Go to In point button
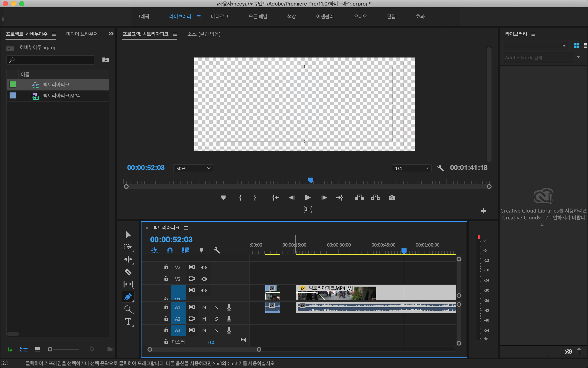Viewport: 588px width, 368px height. pyautogui.click(x=276, y=198)
